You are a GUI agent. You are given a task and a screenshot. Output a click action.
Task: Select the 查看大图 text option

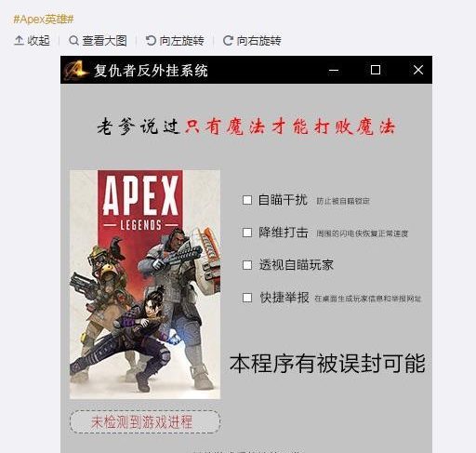pos(104,41)
